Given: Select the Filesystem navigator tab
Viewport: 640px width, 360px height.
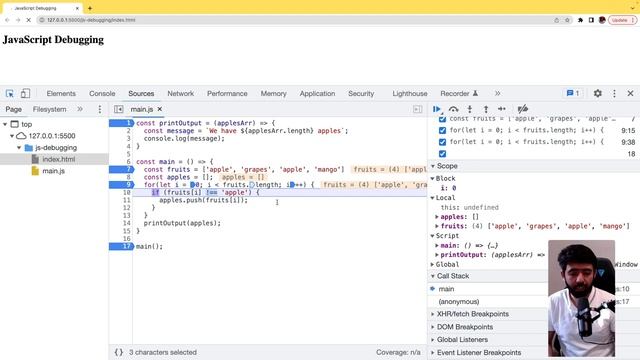Looking at the screenshot, I should (49, 109).
